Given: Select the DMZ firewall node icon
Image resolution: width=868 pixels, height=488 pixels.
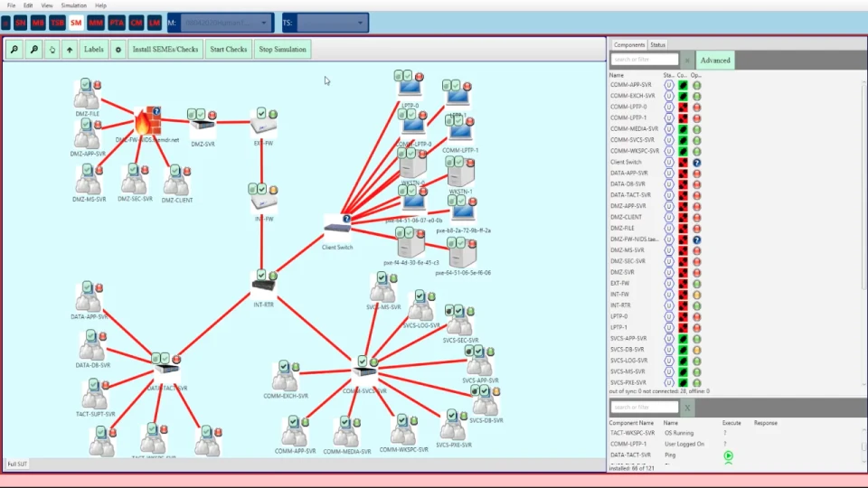Looking at the screenshot, I should pyautogui.click(x=147, y=122).
